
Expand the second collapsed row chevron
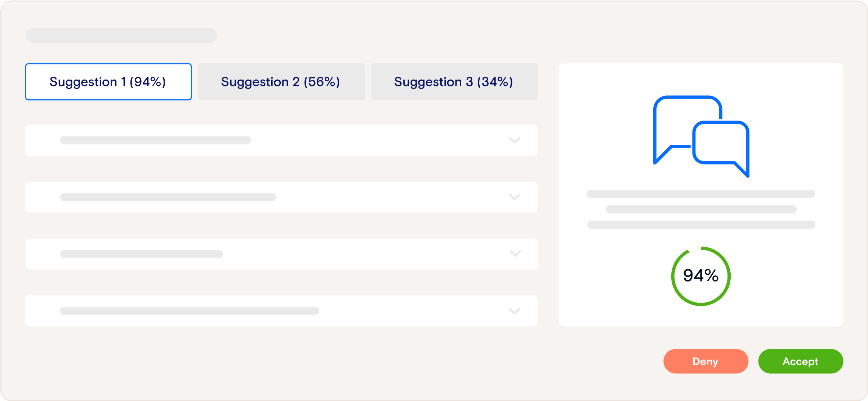click(x=514, y=197)
